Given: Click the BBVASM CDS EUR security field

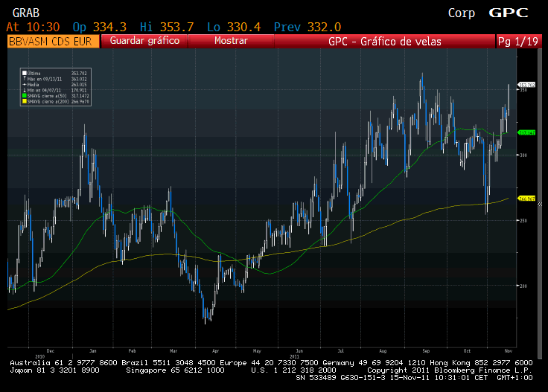Looking at the screenshot, I should pyautogui.click(x=53, y=41).
